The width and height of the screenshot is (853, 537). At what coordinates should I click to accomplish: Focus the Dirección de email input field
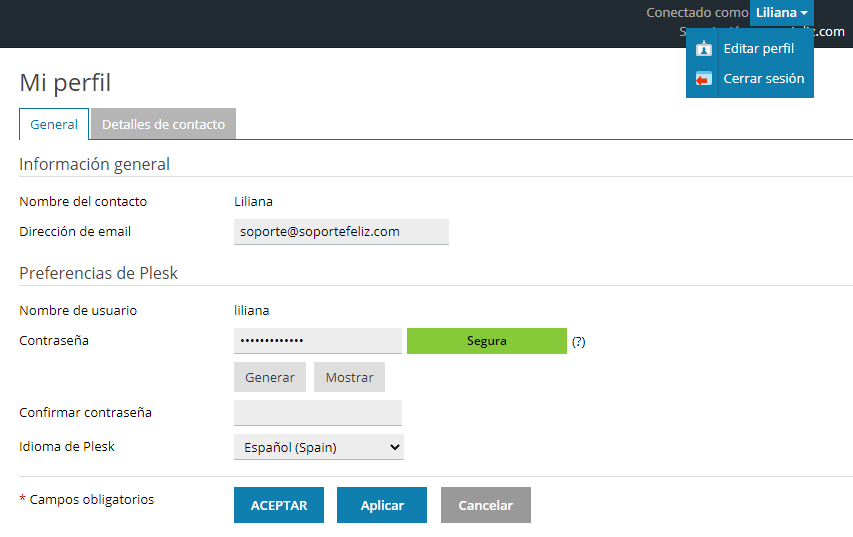coord(341,232)
